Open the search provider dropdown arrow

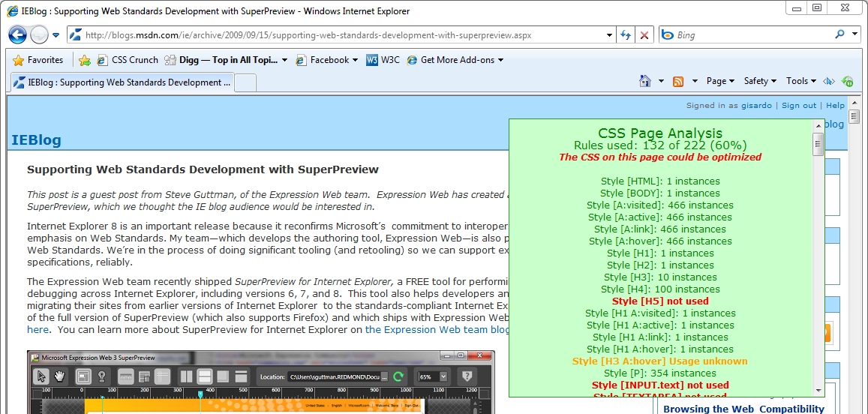pos(854,34)
